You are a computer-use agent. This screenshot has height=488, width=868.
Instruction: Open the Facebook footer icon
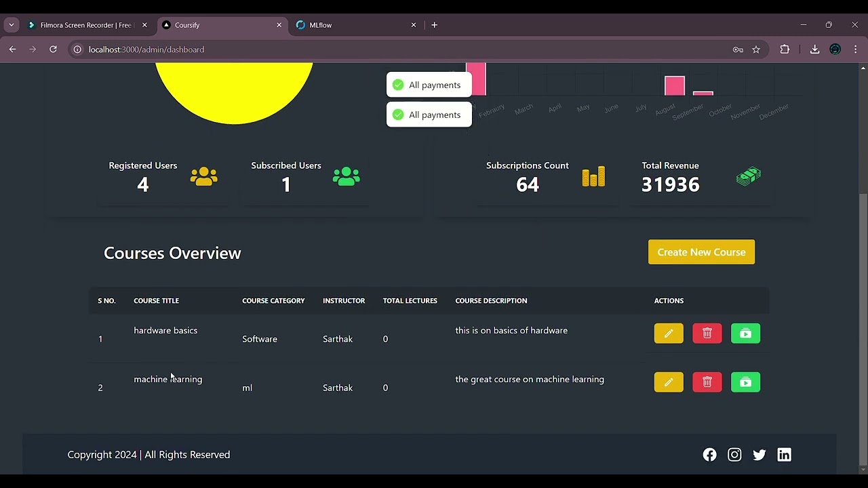pos(710,455)
